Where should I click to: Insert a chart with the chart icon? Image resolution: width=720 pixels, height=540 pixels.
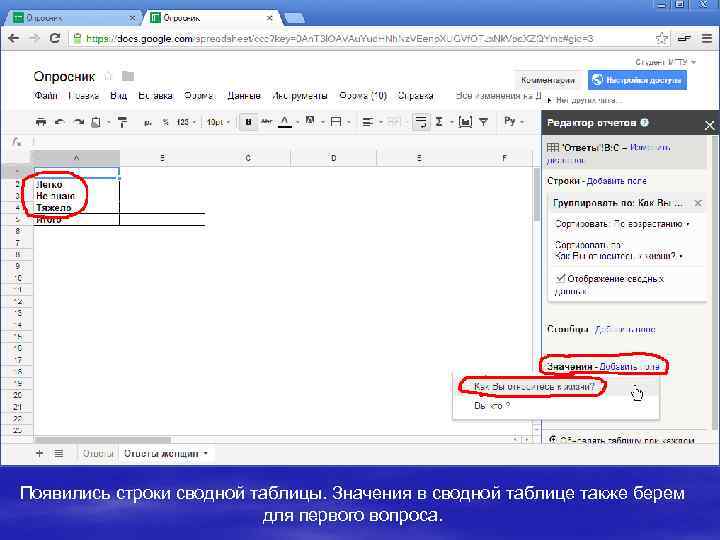(465, 122)
